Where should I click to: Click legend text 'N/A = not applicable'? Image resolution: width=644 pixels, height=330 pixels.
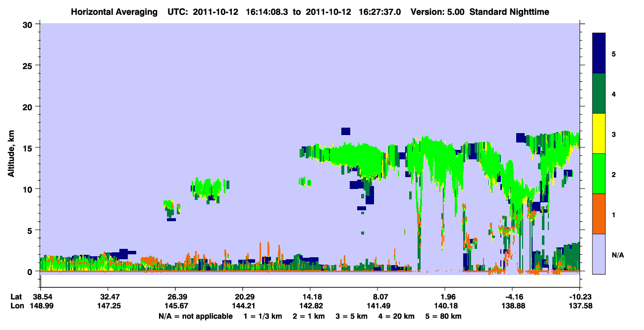tap(195, 316)
